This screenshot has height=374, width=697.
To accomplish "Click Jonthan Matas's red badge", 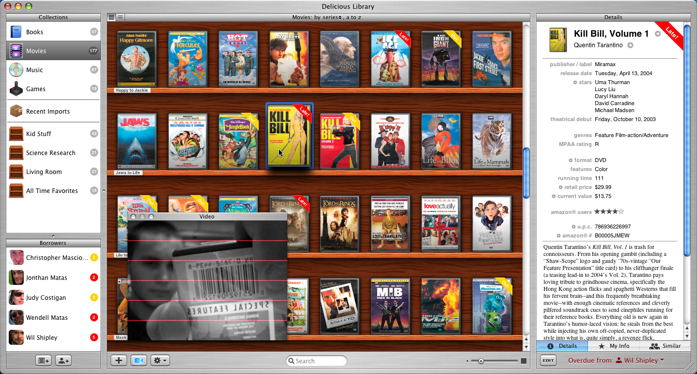I will coord(94,277).
